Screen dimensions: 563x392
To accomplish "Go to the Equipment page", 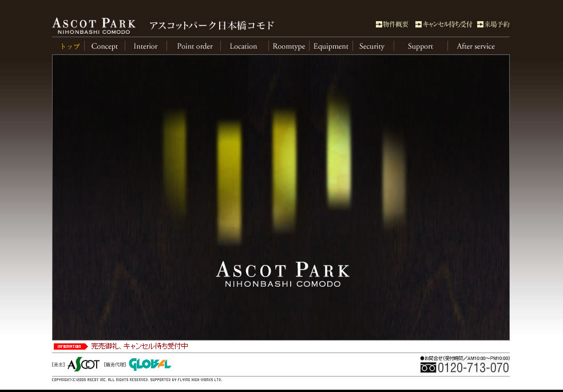I will point(331,46).
